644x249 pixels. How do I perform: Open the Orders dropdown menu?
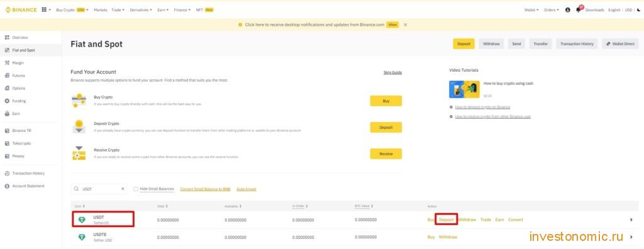pyautogui.click(x=551, y=10)
